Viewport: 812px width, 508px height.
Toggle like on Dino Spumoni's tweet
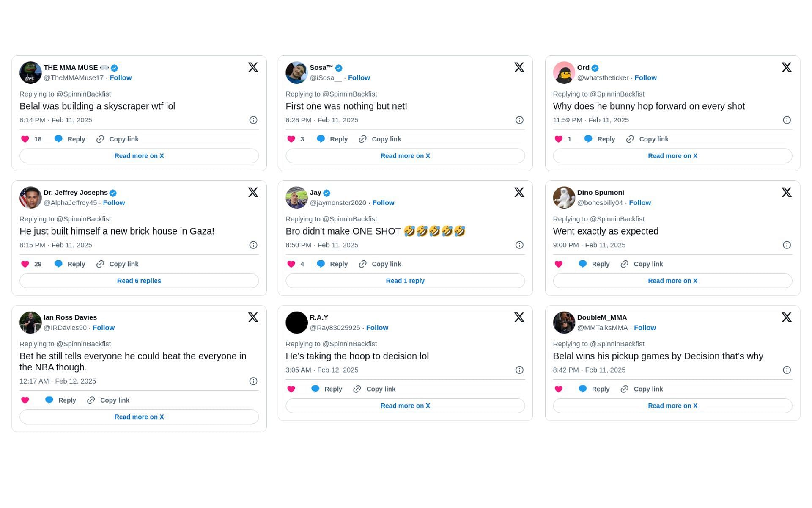point(558,263)
